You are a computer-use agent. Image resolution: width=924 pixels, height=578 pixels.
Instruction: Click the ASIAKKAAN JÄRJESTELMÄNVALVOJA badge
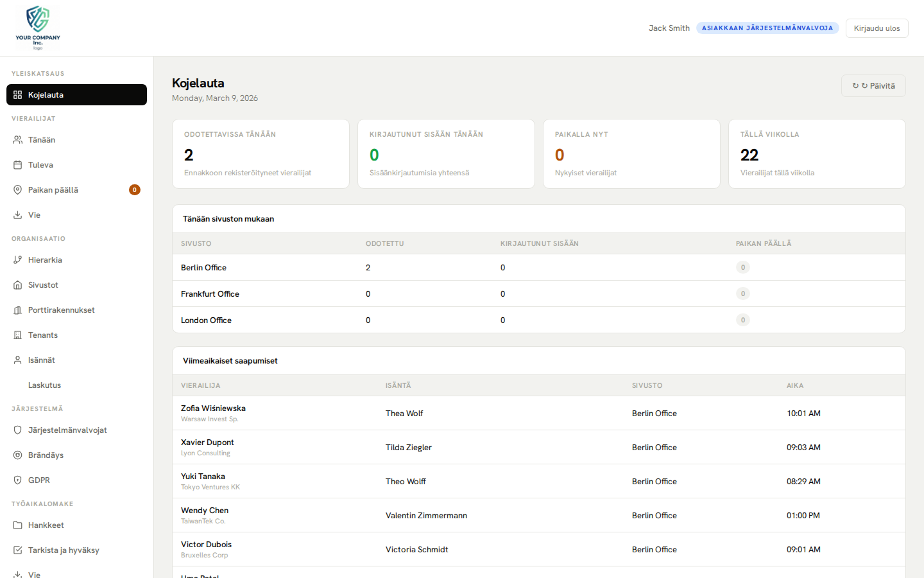tap(767, 28)
